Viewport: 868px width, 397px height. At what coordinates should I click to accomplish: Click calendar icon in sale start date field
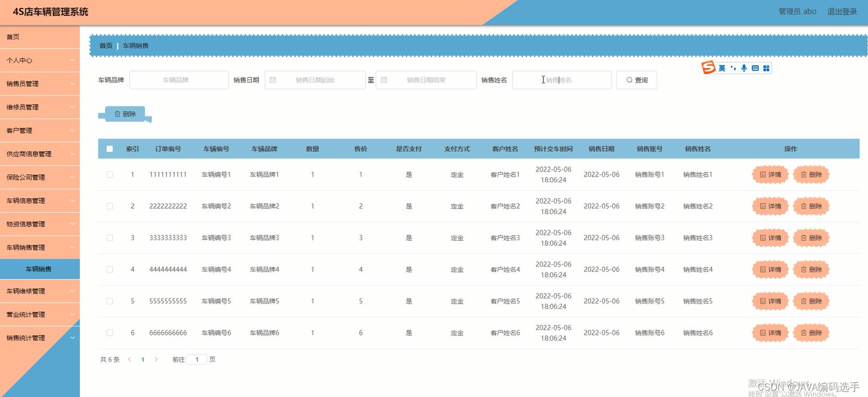click(273, 80)
